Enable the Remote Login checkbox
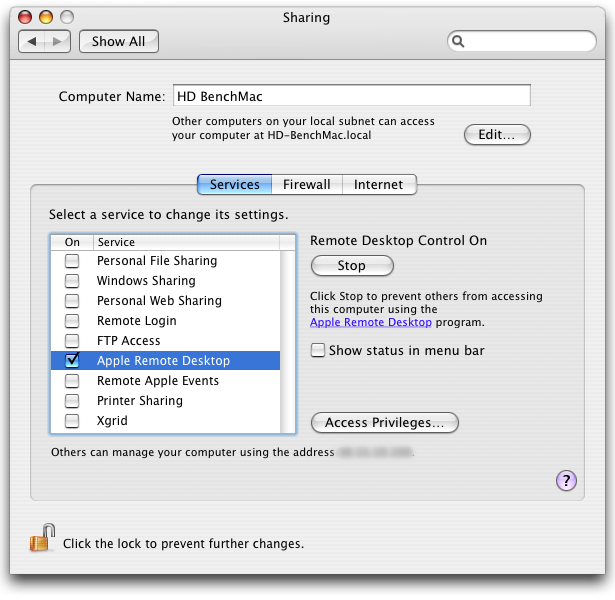 pyautogui.click(x=72, y=321)
